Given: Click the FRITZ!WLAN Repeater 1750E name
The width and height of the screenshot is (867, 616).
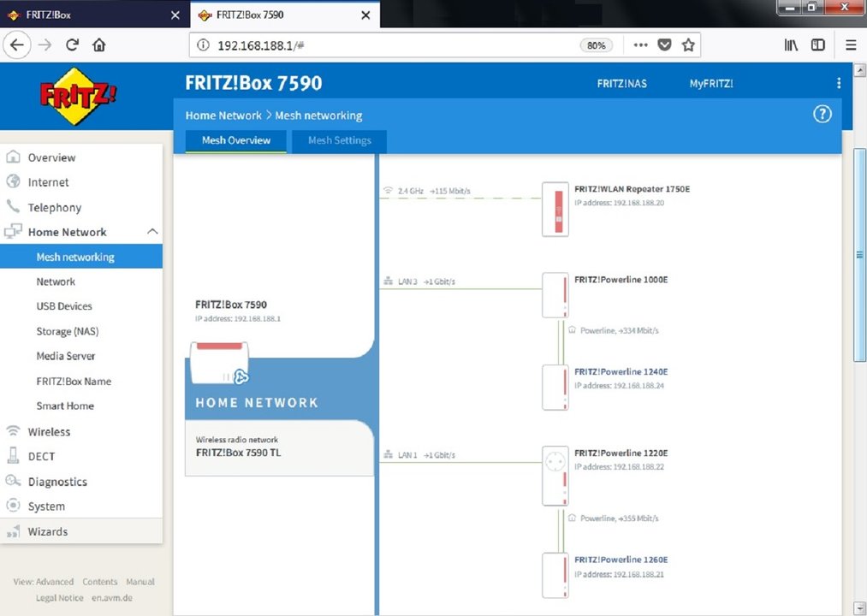Looking at the screenshot, I should tap(632, 189).
